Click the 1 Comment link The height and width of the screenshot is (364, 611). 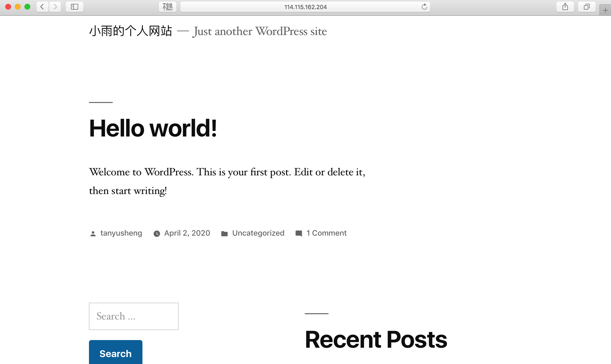click(326, 233)
